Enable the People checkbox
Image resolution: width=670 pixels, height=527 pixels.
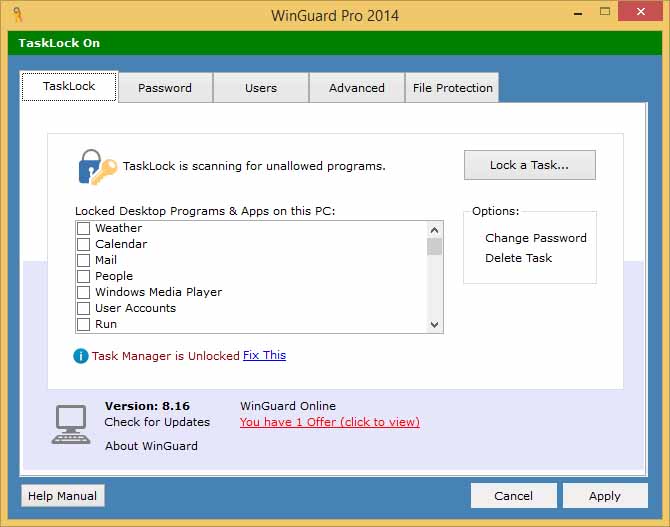83,276
